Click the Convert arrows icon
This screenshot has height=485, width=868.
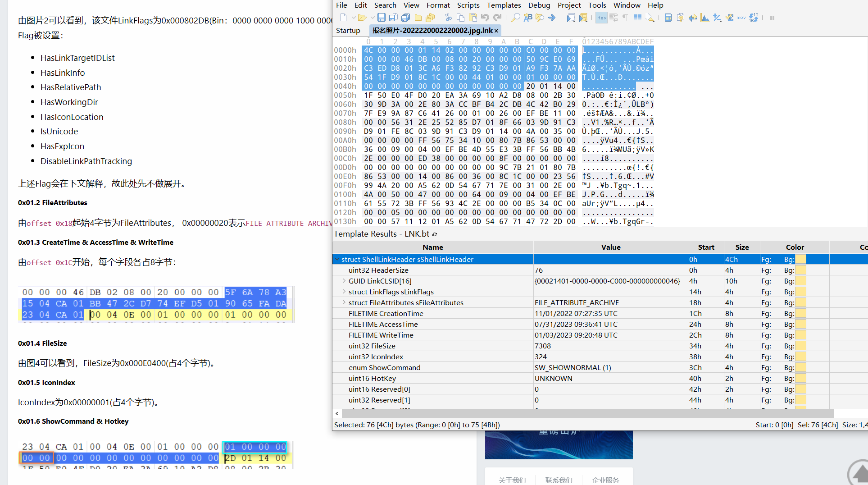[692, 18]
